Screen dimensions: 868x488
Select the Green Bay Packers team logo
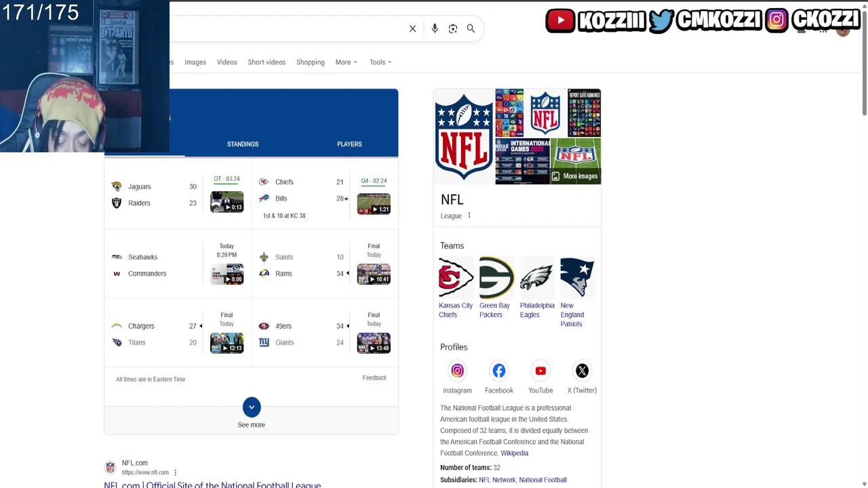[496, 277]
